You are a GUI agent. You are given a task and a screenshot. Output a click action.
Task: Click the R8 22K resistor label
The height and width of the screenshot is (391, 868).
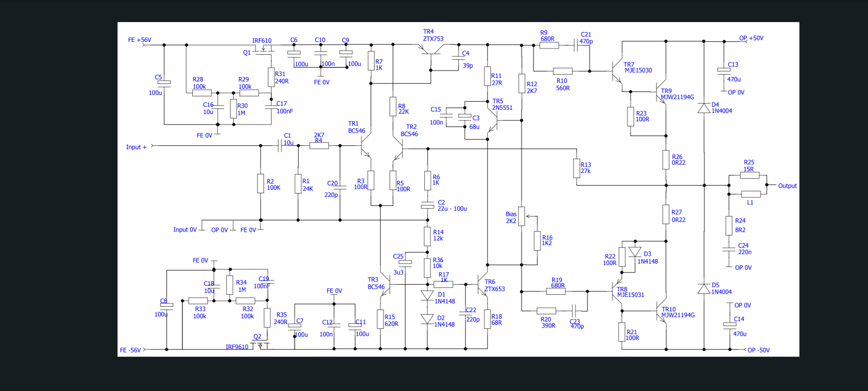click(403, 109)
